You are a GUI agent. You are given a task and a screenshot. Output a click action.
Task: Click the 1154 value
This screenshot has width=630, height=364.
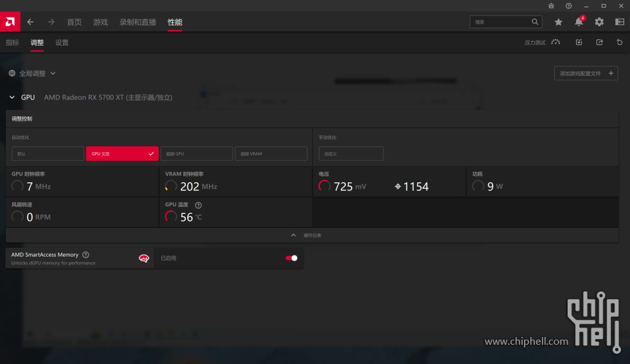point(416,187)
